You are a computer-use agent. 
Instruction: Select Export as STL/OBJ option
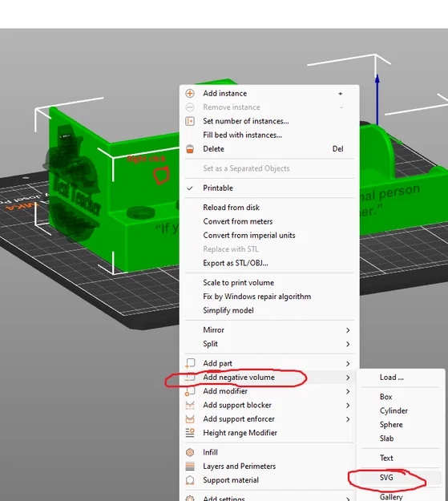[x=236, y=263]
